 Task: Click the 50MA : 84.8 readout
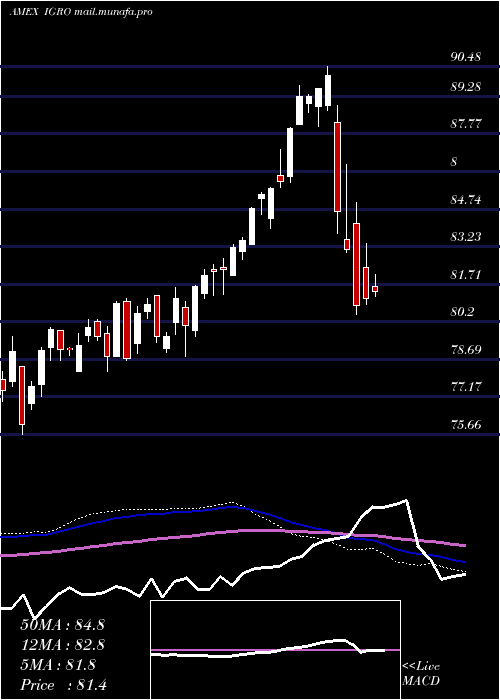(62, 625)
